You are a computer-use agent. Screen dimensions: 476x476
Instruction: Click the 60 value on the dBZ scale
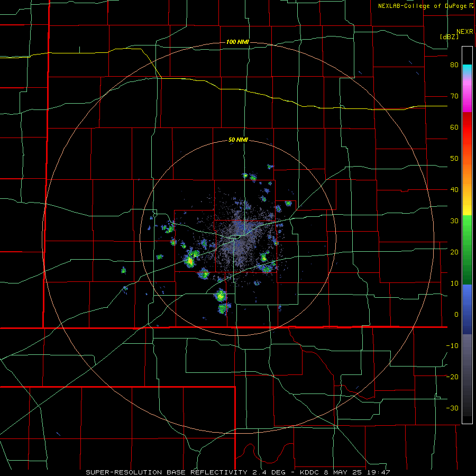(454, 127)
